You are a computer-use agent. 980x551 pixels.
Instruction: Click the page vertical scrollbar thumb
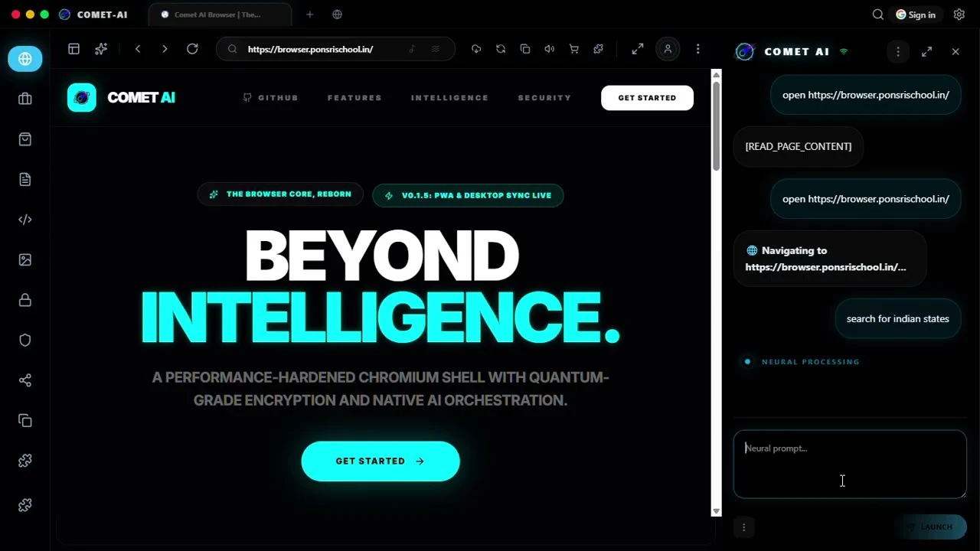coord(716,126)
